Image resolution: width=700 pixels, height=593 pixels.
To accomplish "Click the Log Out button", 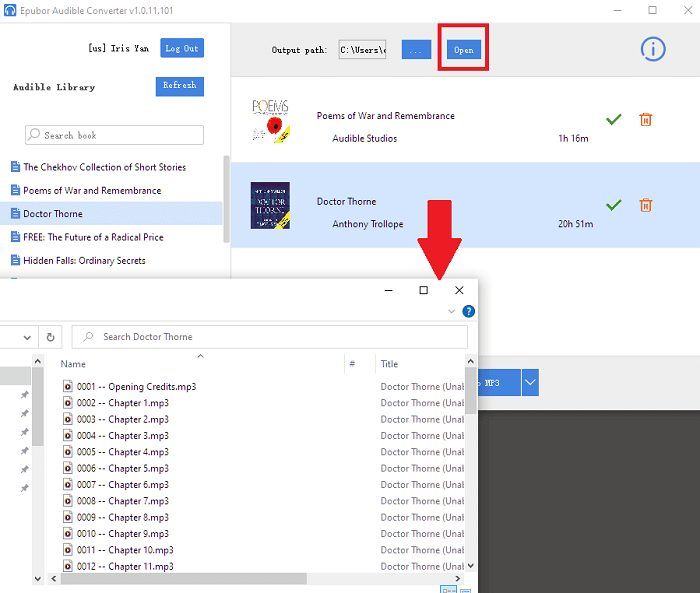I will point(182,48).
